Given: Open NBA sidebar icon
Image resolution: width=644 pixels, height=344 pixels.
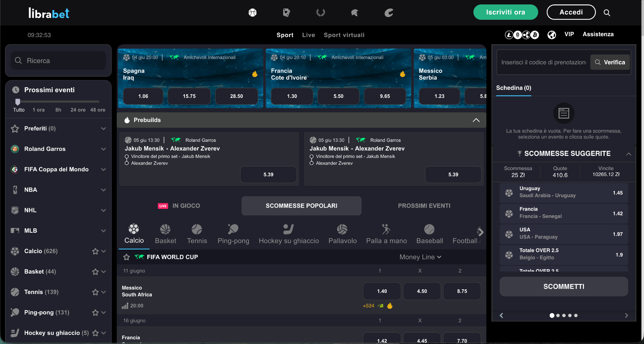Looking at the screenshot, I should click(x=15, y=190).
